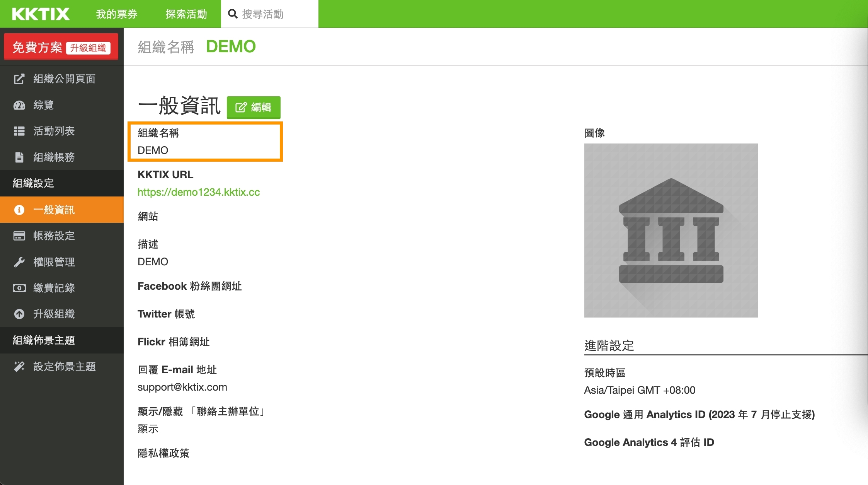
Task: Open 我的票券 in the top navigation
Action: [117, 14]
